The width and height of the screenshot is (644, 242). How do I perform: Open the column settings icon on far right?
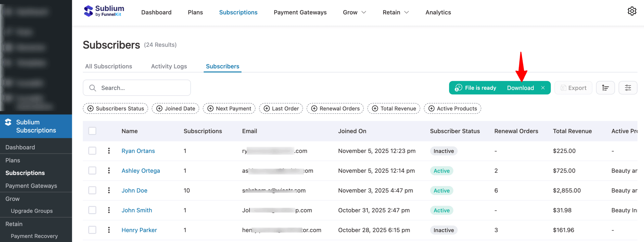(628, 88)
